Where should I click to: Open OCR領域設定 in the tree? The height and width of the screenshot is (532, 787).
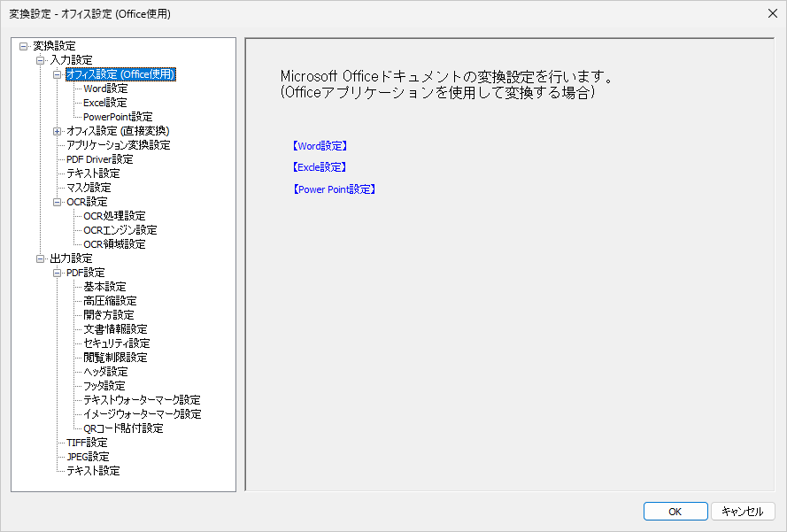pos(114,244)
